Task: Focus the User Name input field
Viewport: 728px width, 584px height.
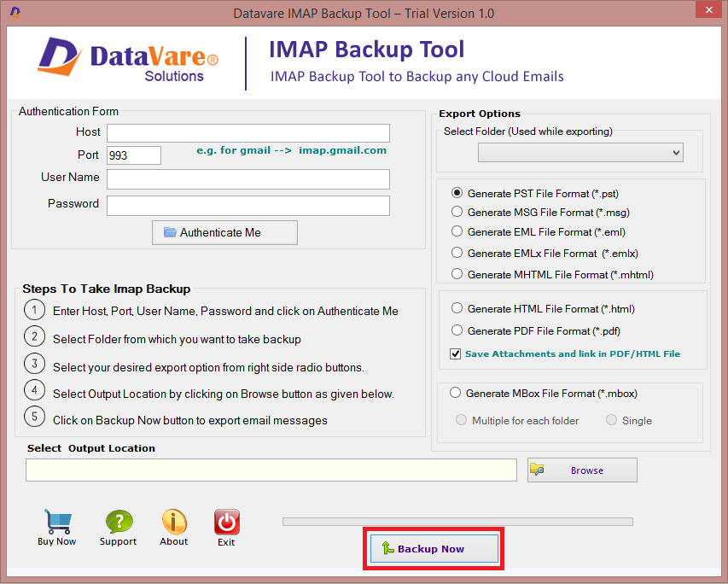Action: click(x=248, y=178)
